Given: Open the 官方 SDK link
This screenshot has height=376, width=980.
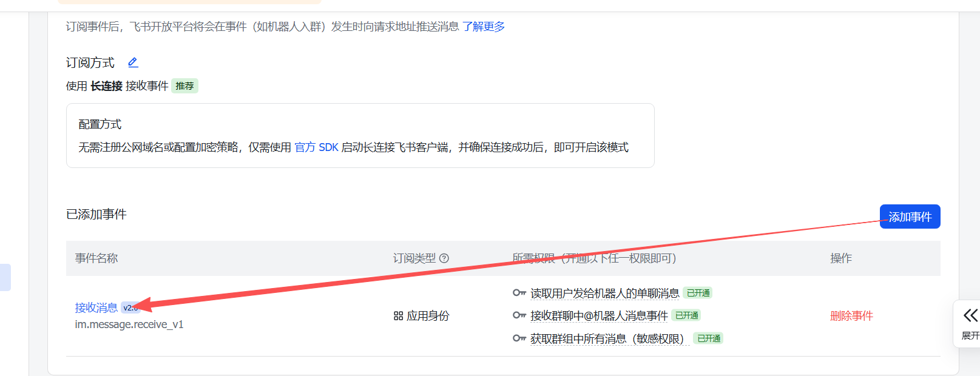Looking at the screenshot, I should point(316,147).
